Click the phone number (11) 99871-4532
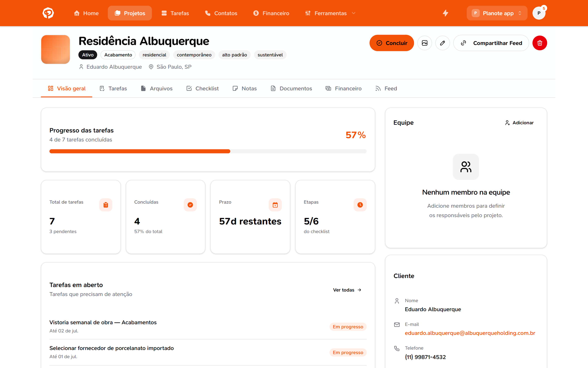 pos(425,357)
